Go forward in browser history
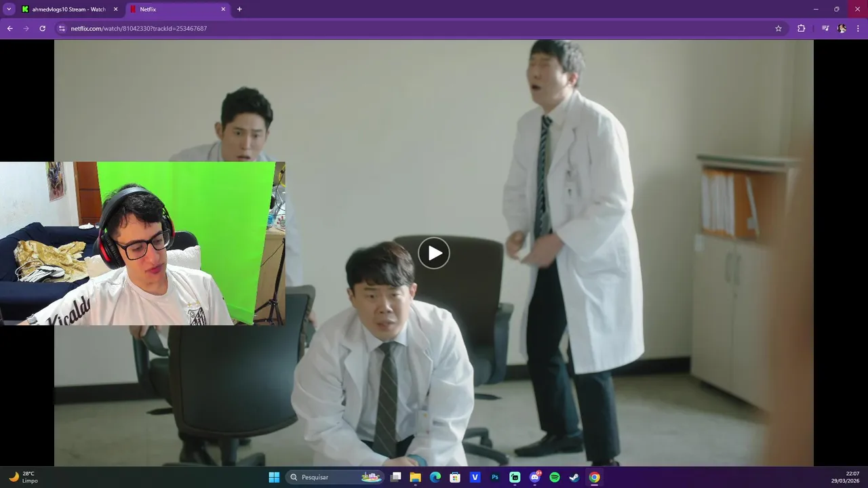868x488 pixels. click(26, 28)
